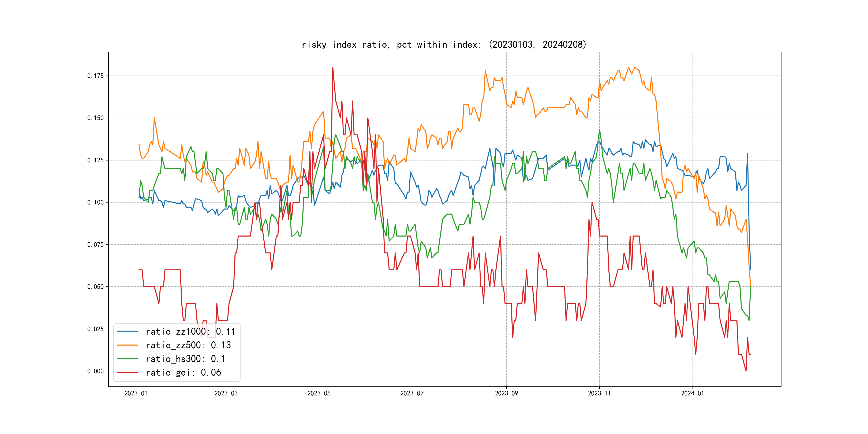Image resolution: width=868 pixels, height=434 pixels.
Task: Select the ratio_gei: 0.06 legend label
Action: pyautogui.click(x=183, y=372)
